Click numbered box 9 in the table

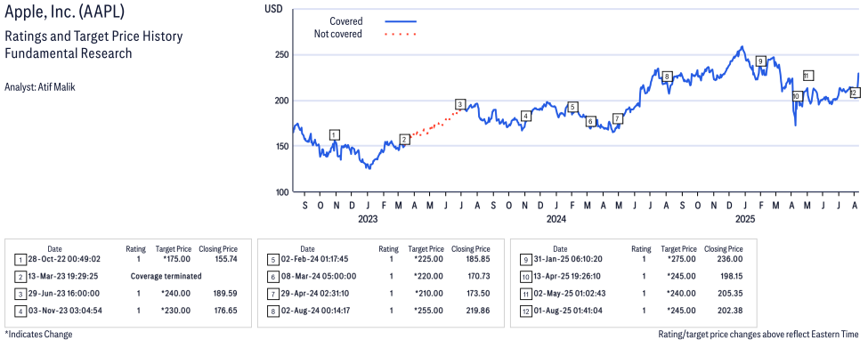tap(526, 259)
